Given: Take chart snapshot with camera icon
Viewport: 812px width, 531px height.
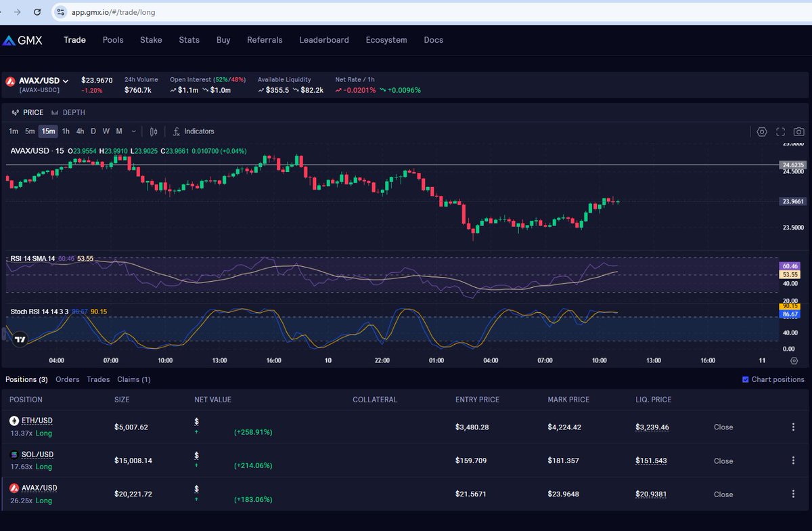Looking at the screenshot, I should tap(799, 132).
